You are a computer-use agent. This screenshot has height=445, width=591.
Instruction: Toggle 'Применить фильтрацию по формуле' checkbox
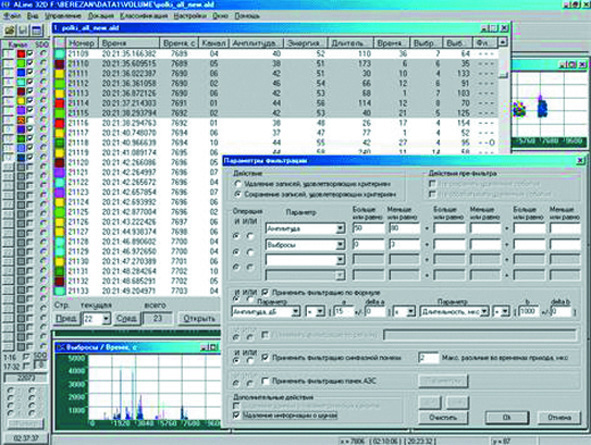265,292
